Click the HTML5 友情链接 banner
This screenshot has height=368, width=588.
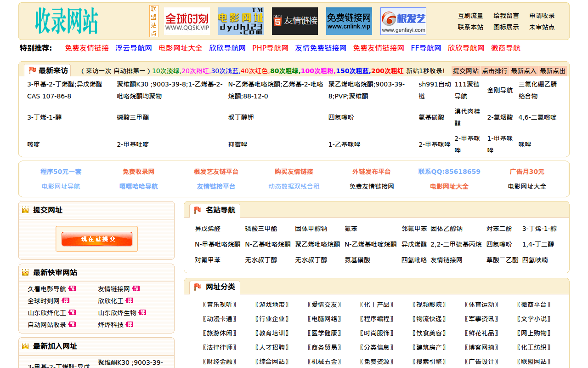click(294, 21)
